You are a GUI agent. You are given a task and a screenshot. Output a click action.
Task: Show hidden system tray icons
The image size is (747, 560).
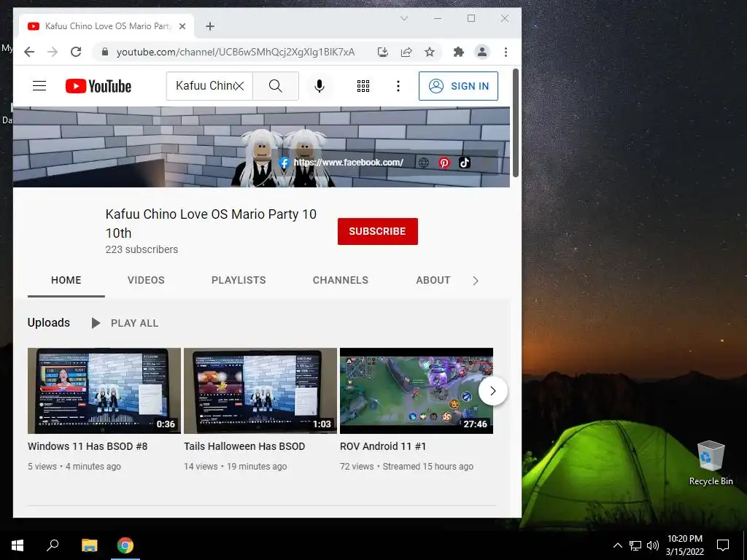click(617, 545)
